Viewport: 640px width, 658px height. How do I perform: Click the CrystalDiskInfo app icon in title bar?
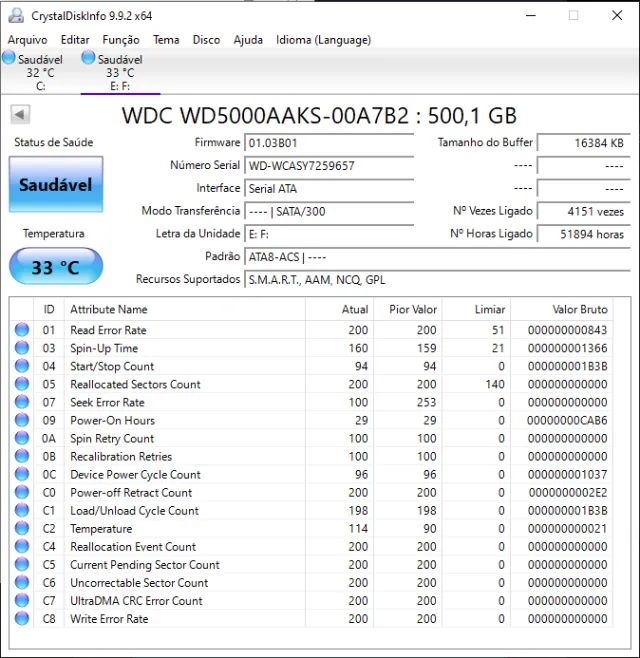(x=16, y=16)
